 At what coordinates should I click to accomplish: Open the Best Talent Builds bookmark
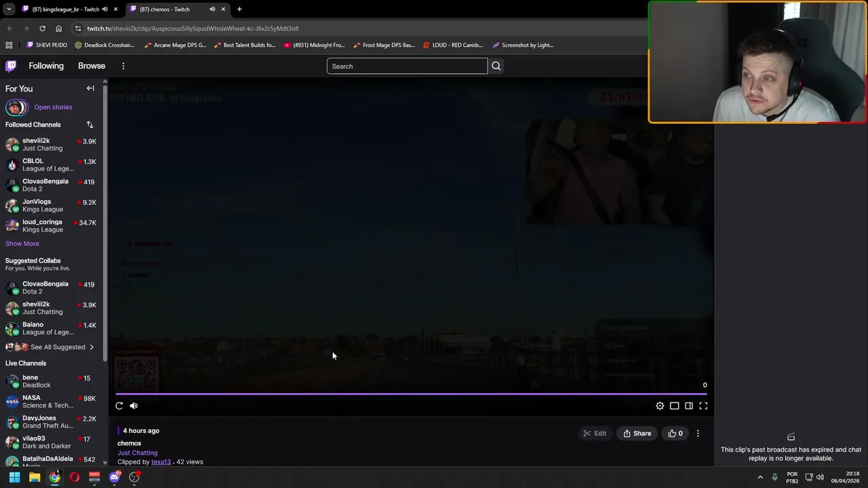pos(245,45)
